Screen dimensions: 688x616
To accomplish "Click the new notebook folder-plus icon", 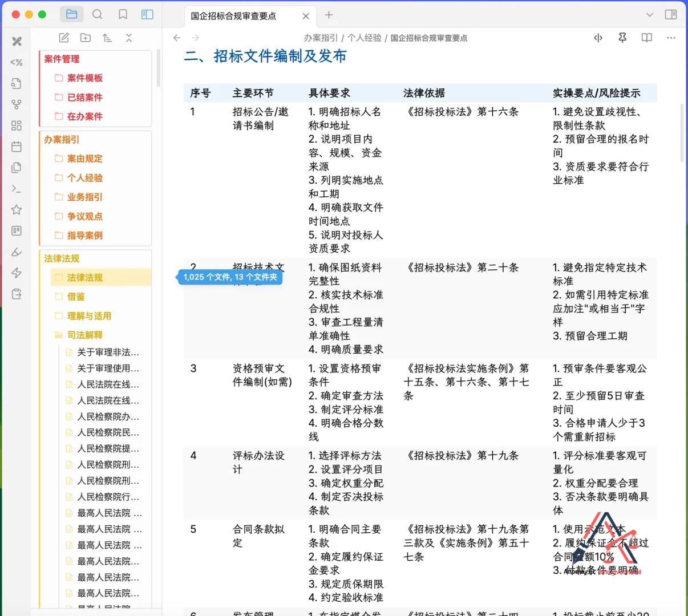I will click(x=85, y=38).
